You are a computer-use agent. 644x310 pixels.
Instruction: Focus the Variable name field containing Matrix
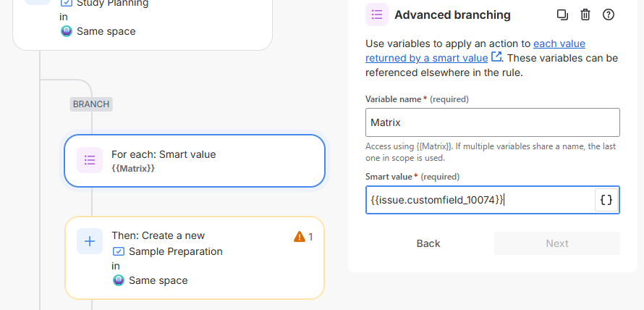tap(492, 122)
